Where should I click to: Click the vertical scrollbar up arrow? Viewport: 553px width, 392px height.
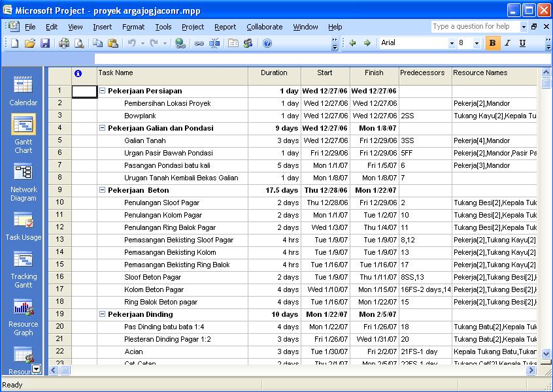[x=546, y=73]
